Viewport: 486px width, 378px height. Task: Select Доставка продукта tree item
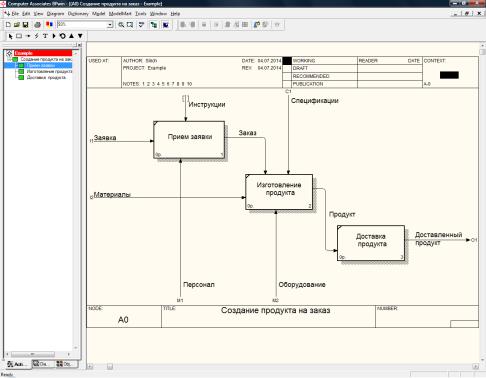coord(46,78)
